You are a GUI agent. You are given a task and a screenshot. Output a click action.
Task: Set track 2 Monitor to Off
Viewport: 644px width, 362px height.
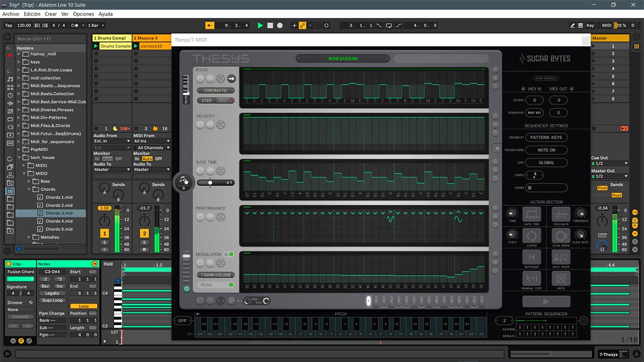click(x=158, y=159)
